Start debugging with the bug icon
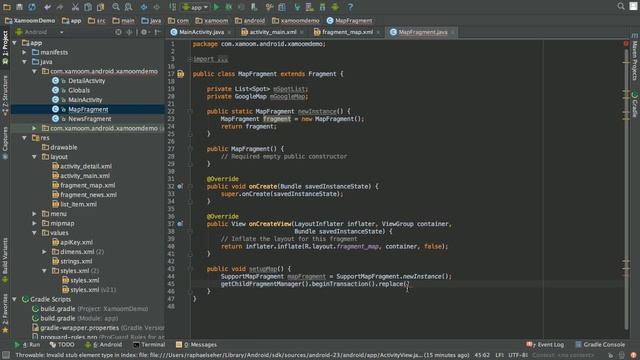This screenshot has height=360, width=640. point(229,7)
